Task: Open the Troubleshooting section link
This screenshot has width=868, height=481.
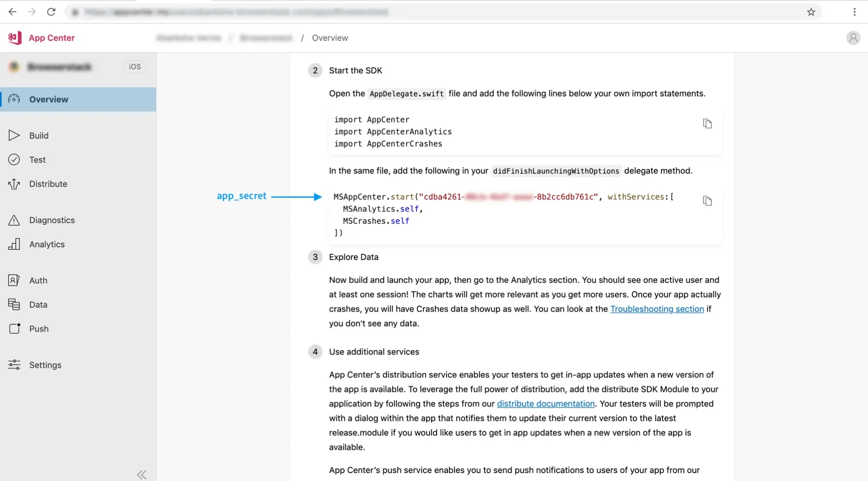Action: [657, 309]
